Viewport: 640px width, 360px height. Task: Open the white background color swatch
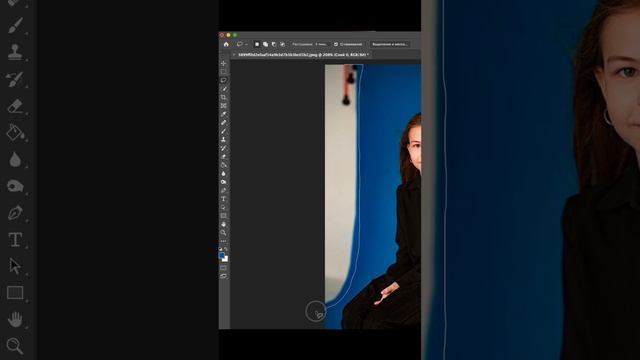225,260
